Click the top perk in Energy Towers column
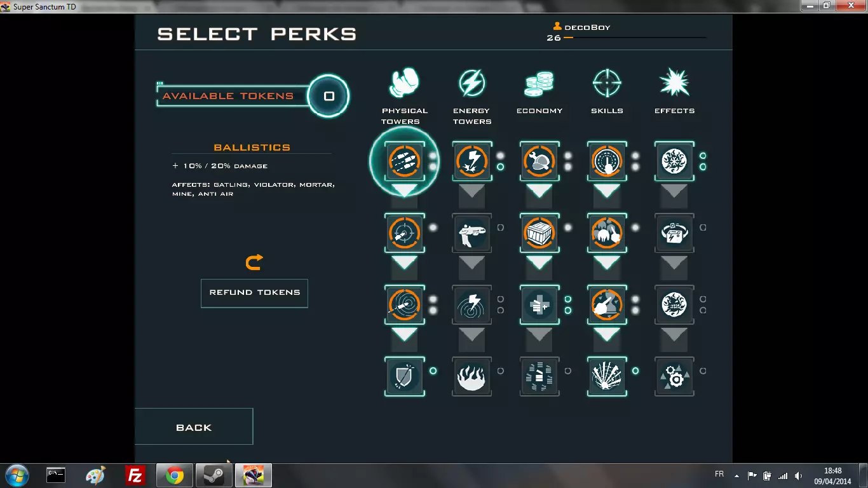 point(471,161)
